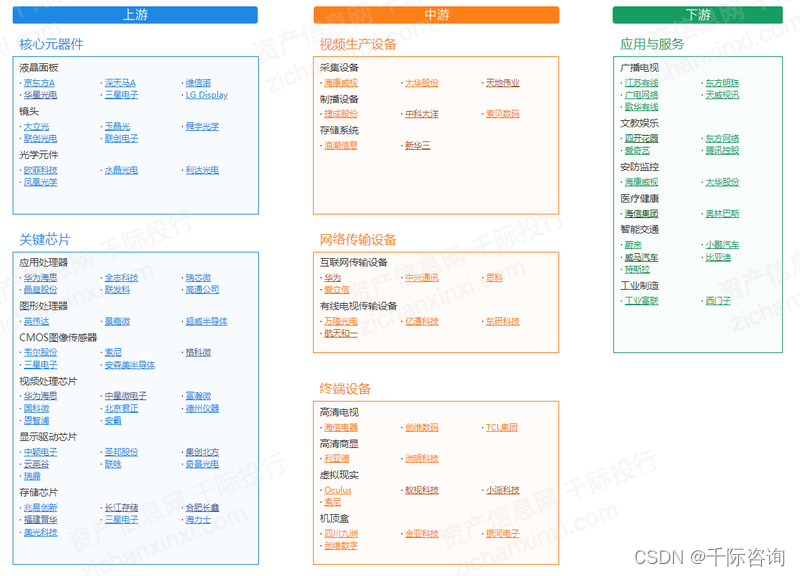
Task: Select the green 下游 header tab
Action: point(697,15)
